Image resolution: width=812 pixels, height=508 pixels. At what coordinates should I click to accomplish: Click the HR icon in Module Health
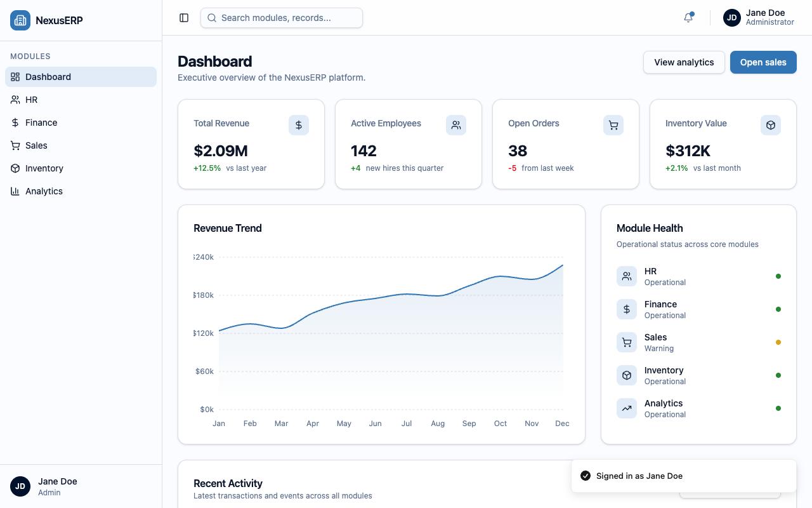627,276
